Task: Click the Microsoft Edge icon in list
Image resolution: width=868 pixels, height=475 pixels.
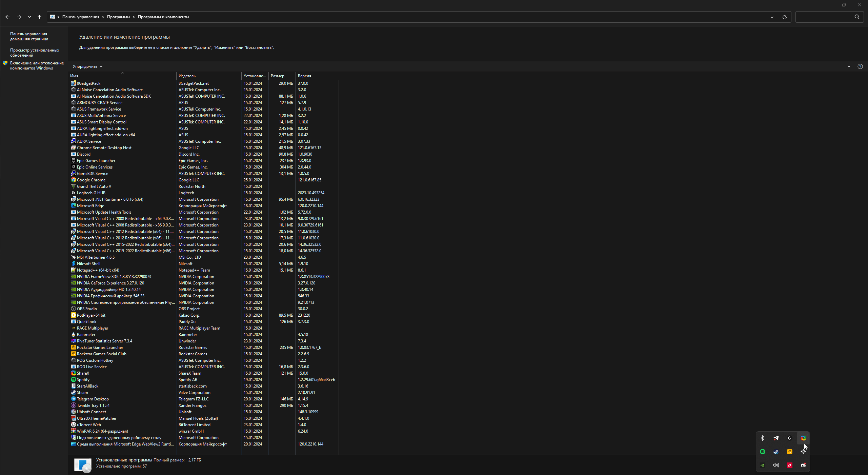Action: tap(73, 206)
